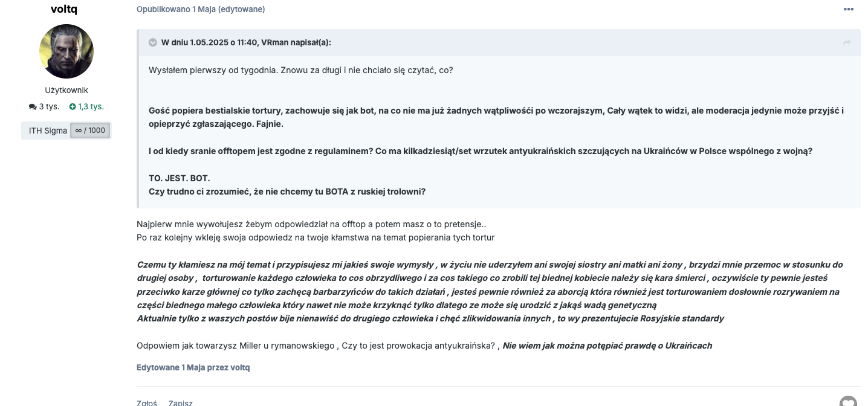Click the Użytkownik group label

click(x=66, y=90)
